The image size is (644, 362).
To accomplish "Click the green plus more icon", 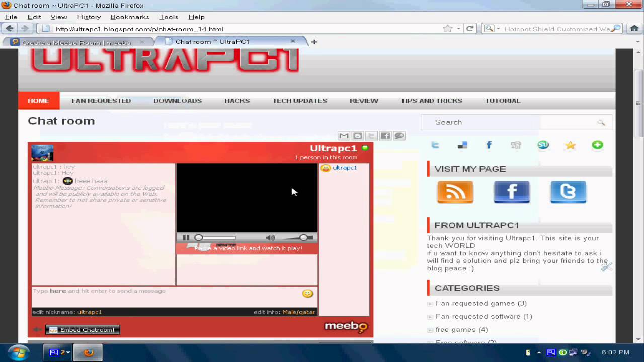I will click(x=597, y=145).
